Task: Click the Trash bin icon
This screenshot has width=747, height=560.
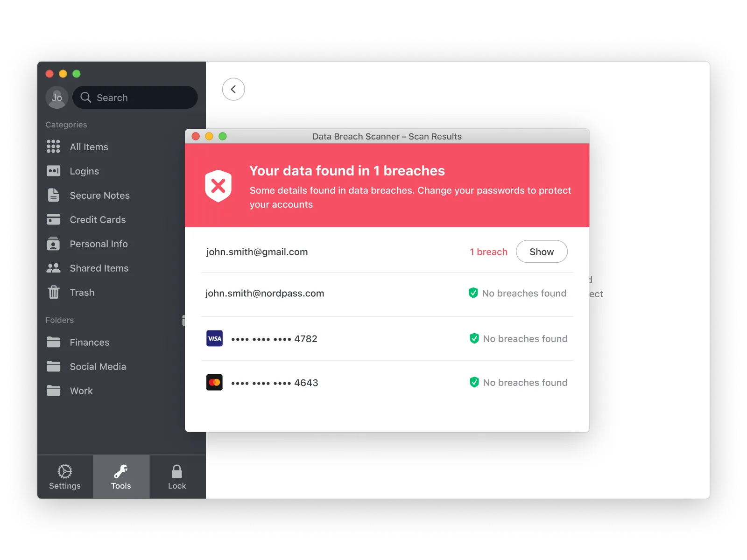Action: pyautogui.click(x=53, y=292)
